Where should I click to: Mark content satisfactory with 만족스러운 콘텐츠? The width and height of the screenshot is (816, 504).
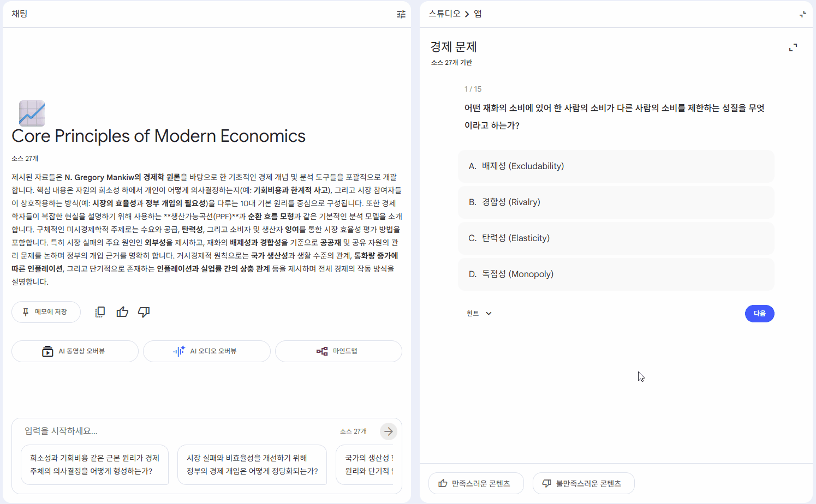coord(475,483)
